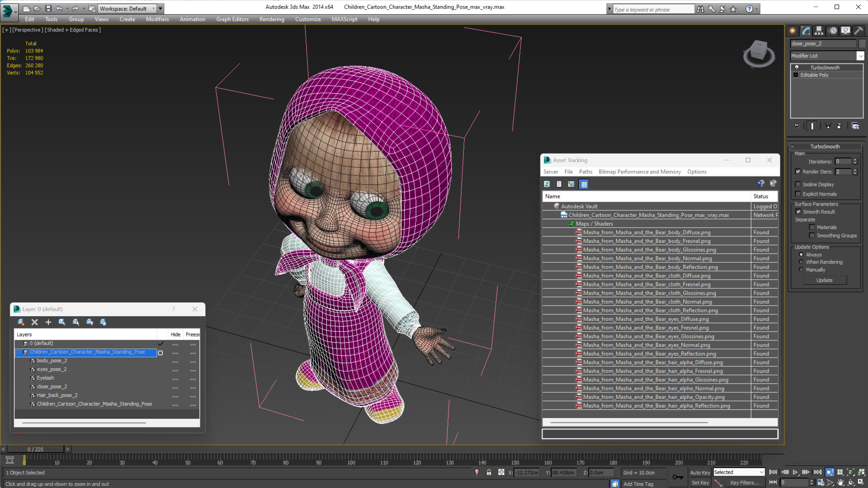The image size is (868, 488).
Task: Click the Open File icon in toolbar
Action: [37, 9]
